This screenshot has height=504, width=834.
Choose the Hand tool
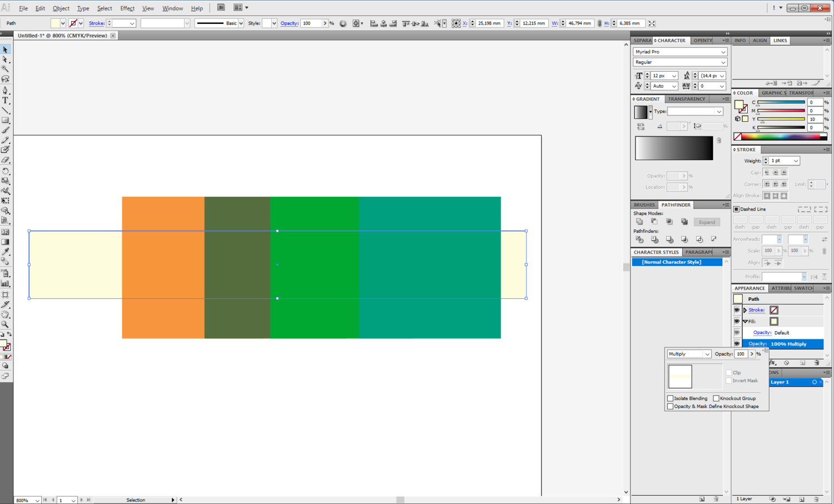click(6, 315)
